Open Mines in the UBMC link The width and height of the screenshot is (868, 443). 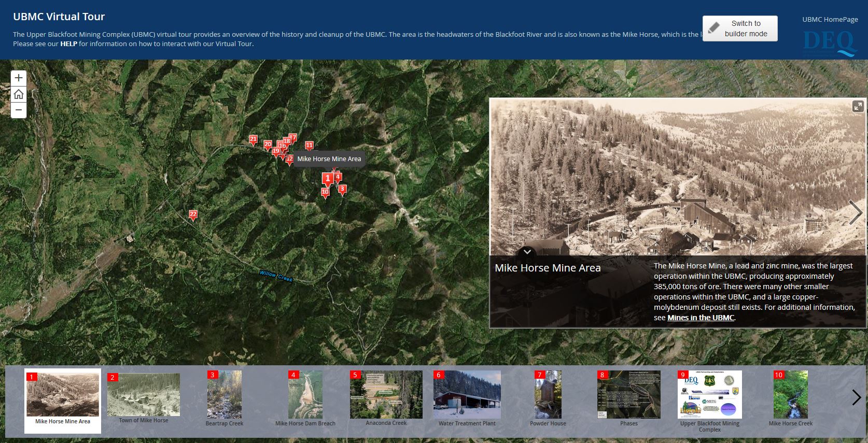[701, 318]
